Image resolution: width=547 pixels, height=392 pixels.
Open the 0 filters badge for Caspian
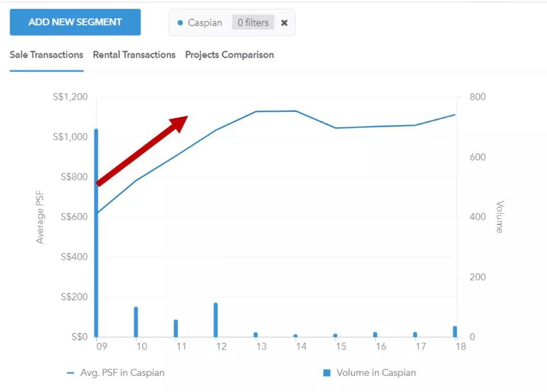click(x=253, y=23)
